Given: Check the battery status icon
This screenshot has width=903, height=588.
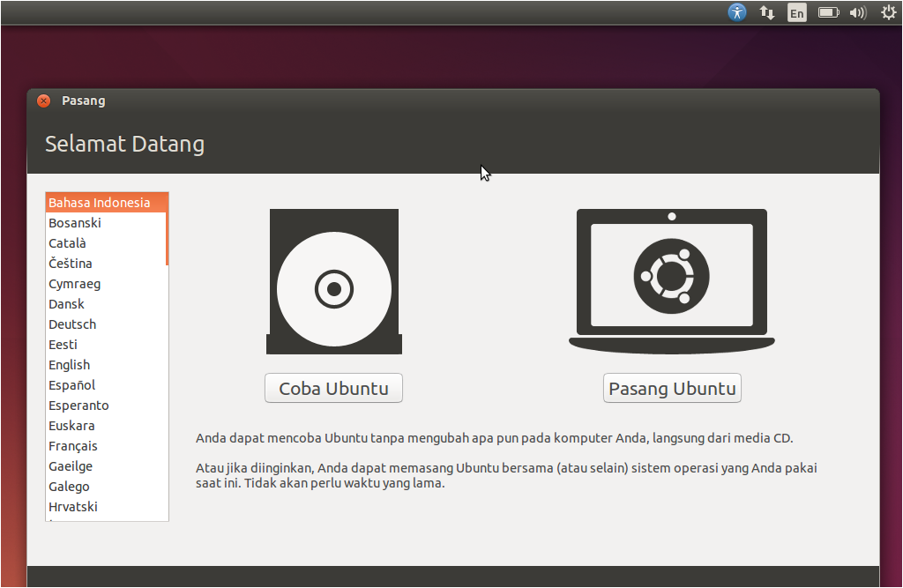Looking at the screenshot, I should [829, 12].
